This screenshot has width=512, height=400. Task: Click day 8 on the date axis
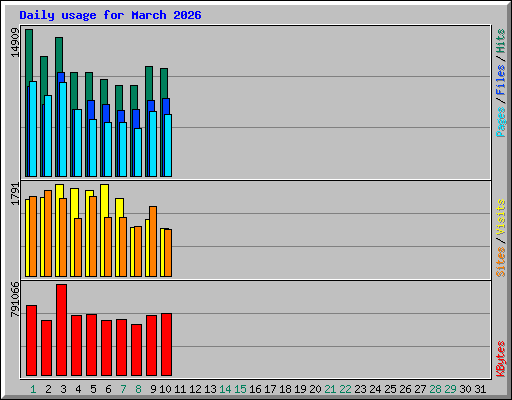138,389
